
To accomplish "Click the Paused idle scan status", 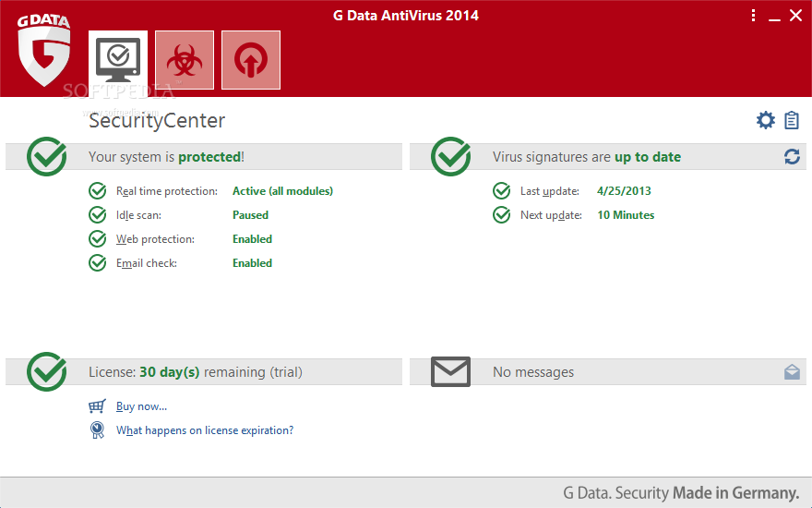I will click(251, 215).
